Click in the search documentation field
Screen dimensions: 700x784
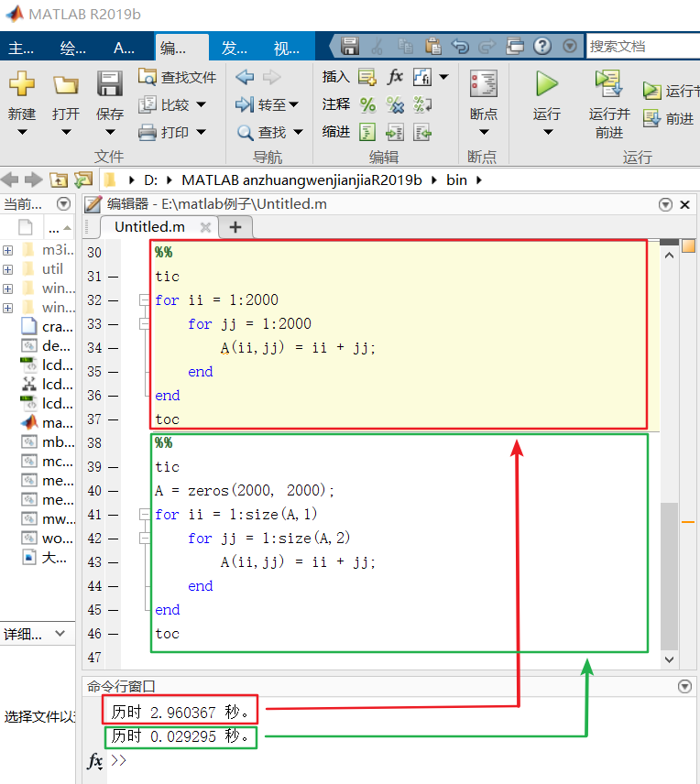pos(643,47)
